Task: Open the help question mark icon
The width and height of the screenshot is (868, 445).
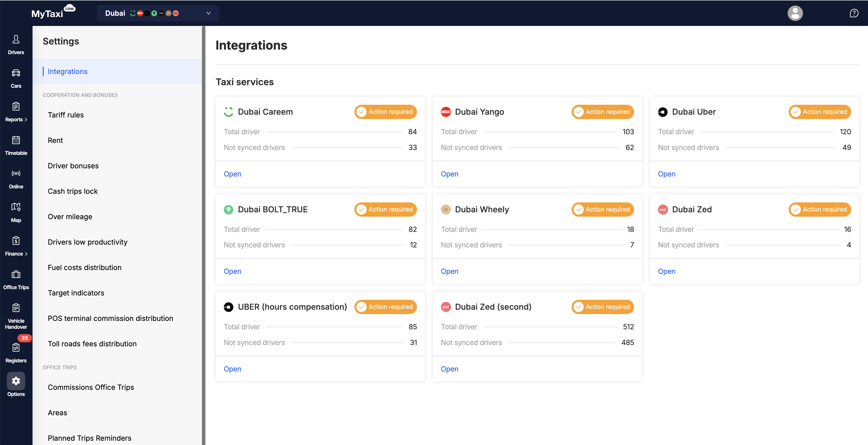Action: (854, 13)
